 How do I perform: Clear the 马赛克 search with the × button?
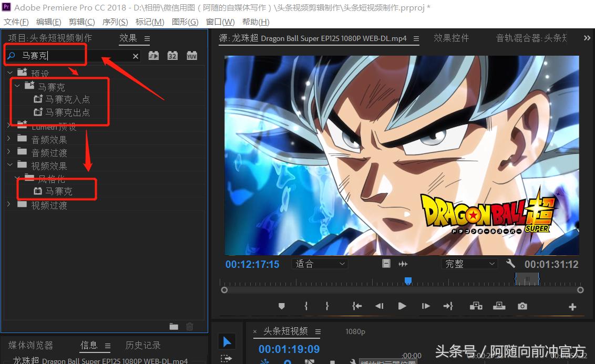135,56
